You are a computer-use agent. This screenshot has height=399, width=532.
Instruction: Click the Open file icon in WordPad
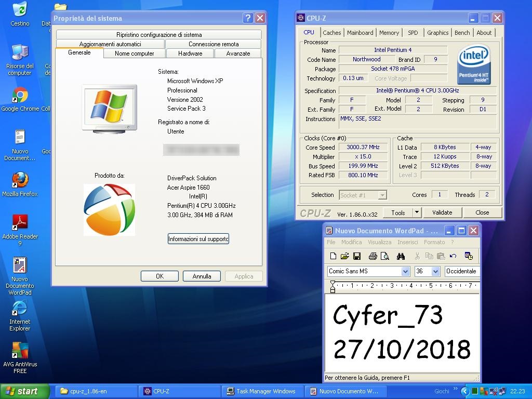[x=345, y=256]
